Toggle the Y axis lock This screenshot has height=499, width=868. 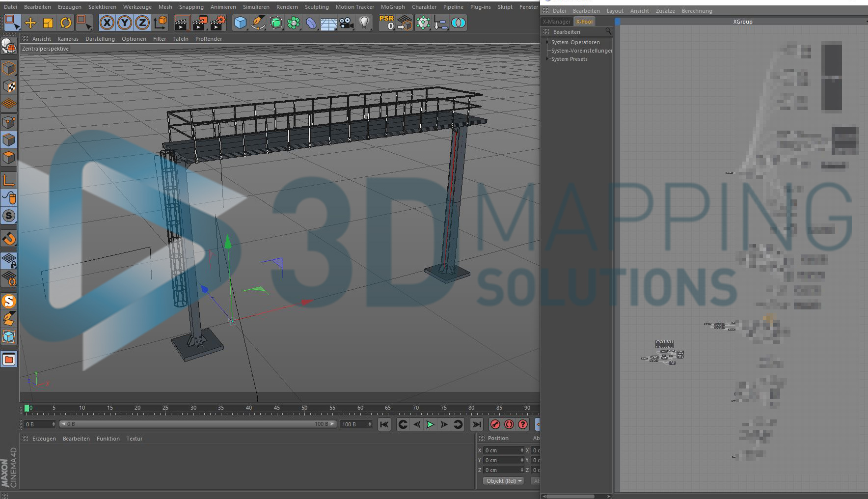[x=125, y=23]
